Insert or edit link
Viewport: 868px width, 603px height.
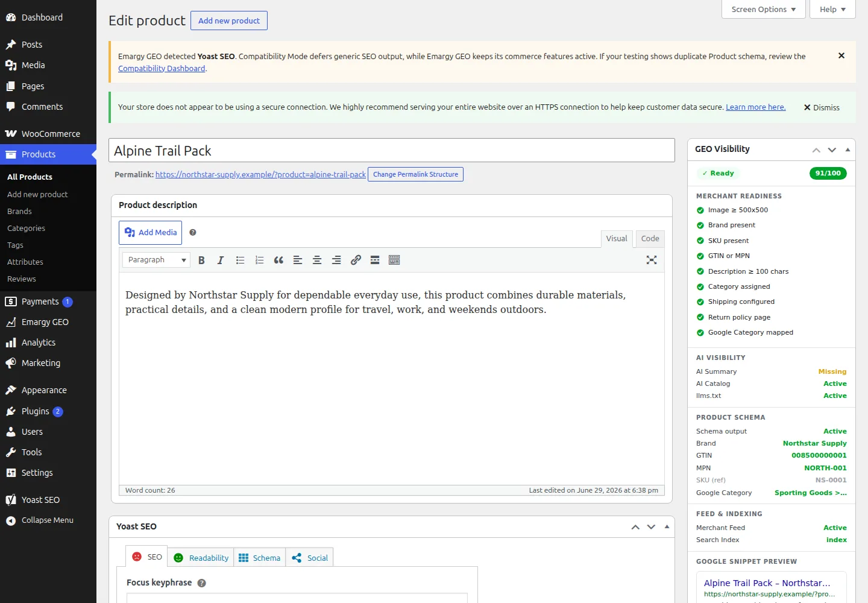(356, 260)
